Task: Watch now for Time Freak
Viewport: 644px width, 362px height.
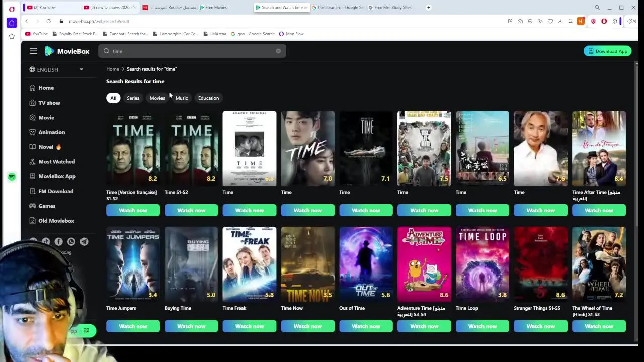Action: point(250,326)
